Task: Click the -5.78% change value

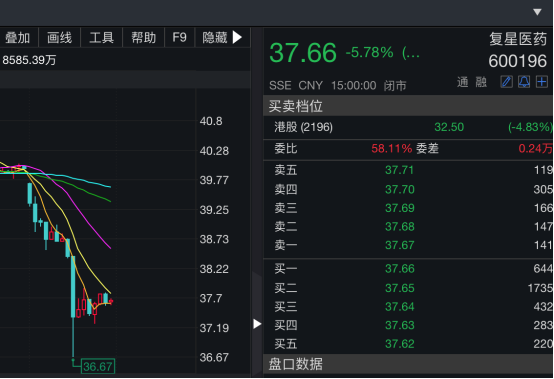Action: 370,53
